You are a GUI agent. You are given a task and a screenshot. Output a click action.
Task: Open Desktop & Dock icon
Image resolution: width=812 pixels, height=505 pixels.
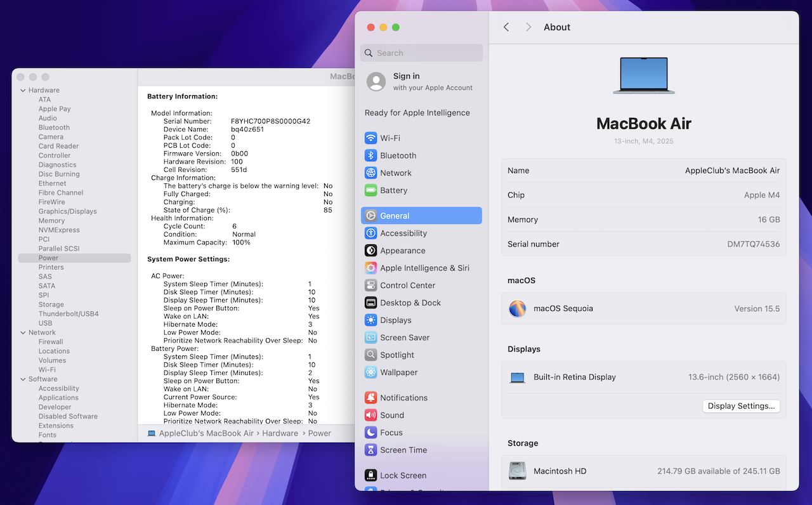371,303
